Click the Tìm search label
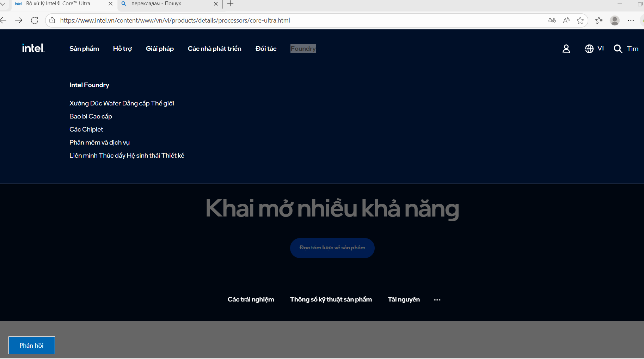The width and height of the screenshot is (644, 359). coord(633,49)
